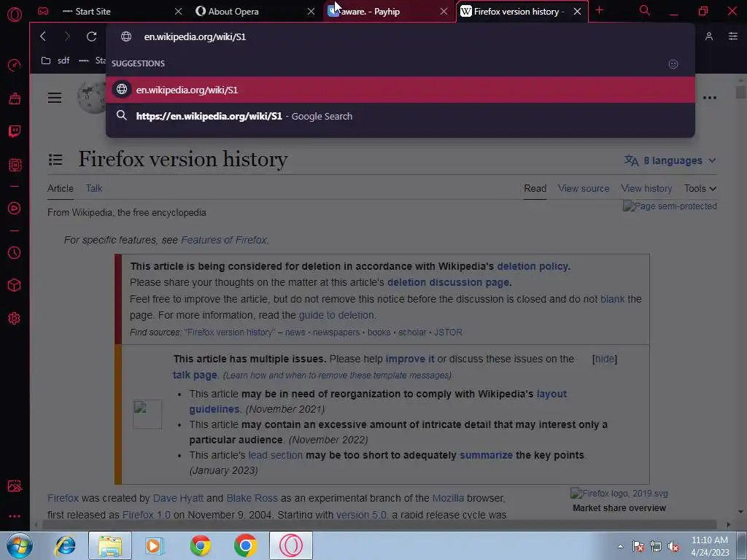This screenshot has width=747, height=560.
Task: Open Easy Setup sliders icon
Action: tap(733, 36)
